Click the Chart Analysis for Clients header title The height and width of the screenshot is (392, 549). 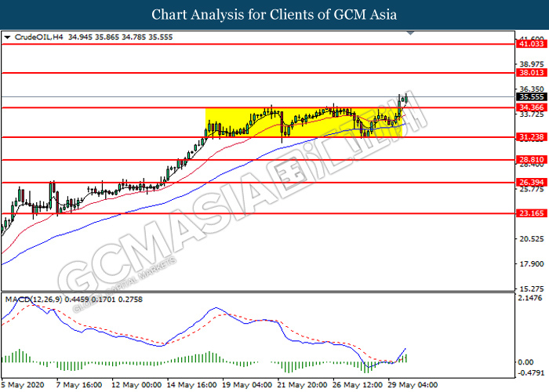(274, 15)
